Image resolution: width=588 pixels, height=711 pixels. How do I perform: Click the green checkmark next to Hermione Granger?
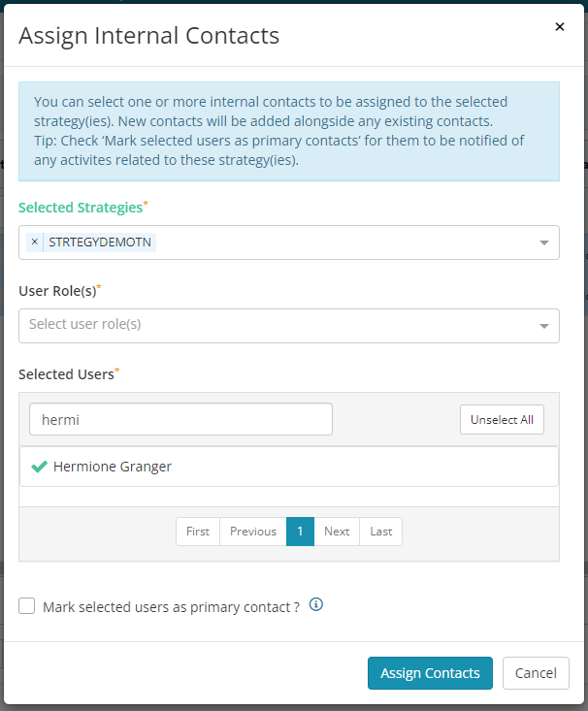pyautogui.click(x=40, y=467)
